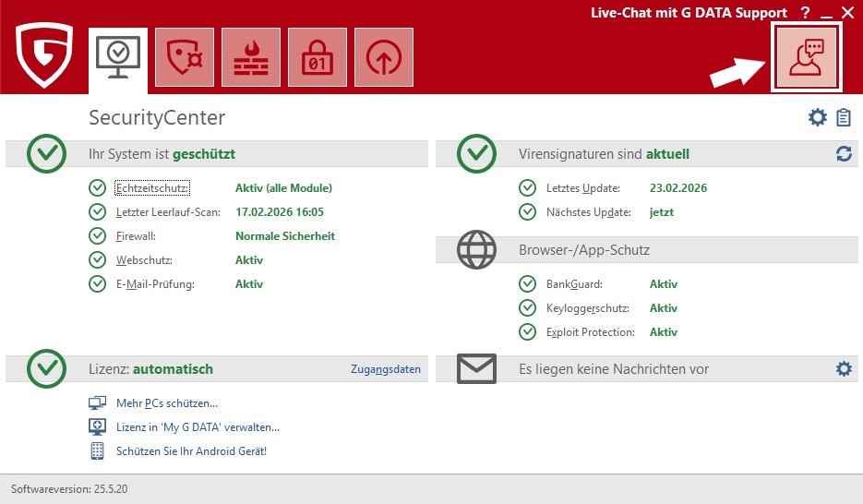This screenshot has height=504, width=863.
Task: Select the Echtzeitschutz entry
Action: [152, 188]
